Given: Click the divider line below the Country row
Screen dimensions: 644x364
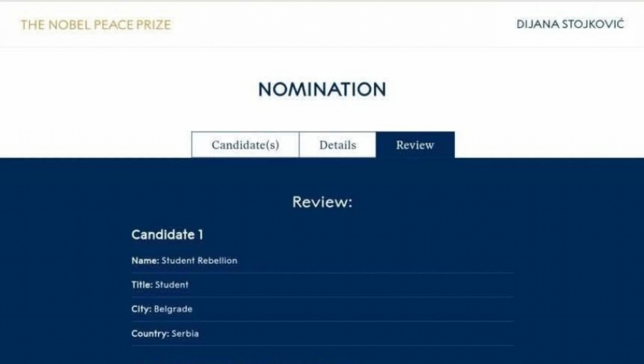Looking at the screenshot, I should click(x=322, y=346).
